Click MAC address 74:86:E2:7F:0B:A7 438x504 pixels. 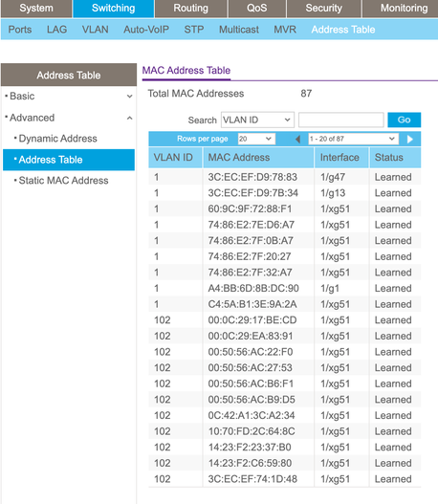(x=251, y=241)
